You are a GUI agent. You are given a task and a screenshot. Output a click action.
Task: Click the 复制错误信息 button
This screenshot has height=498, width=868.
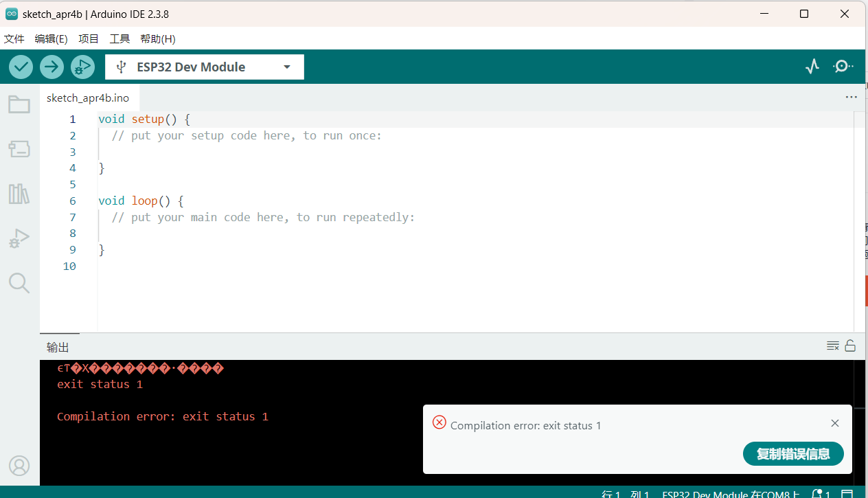[793, 454]
